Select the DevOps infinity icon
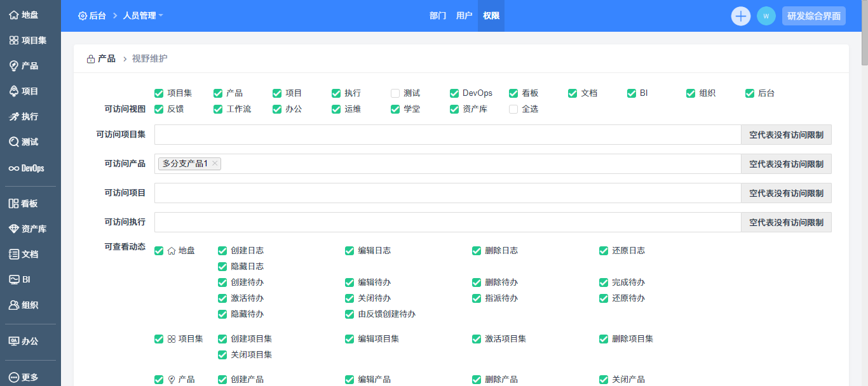The height and width of the screenshot is (386, 868). tap(13, 169)
